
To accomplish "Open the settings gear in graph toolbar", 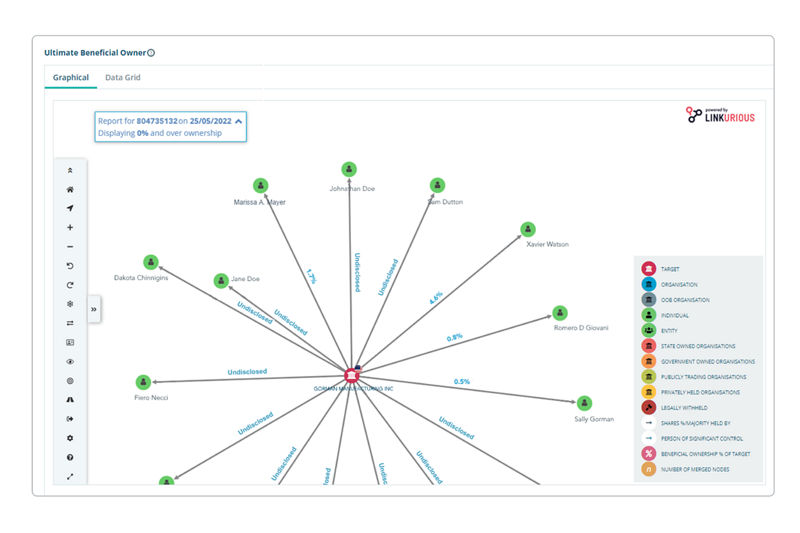I will [x=70, y=438].
